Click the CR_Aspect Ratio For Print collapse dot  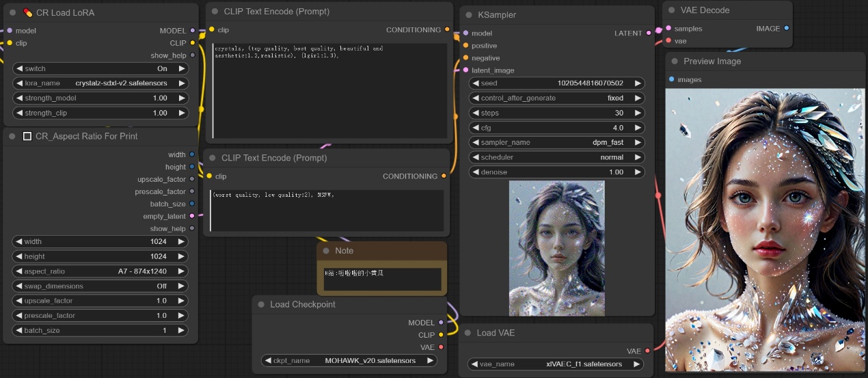click(x=13, y=136)
